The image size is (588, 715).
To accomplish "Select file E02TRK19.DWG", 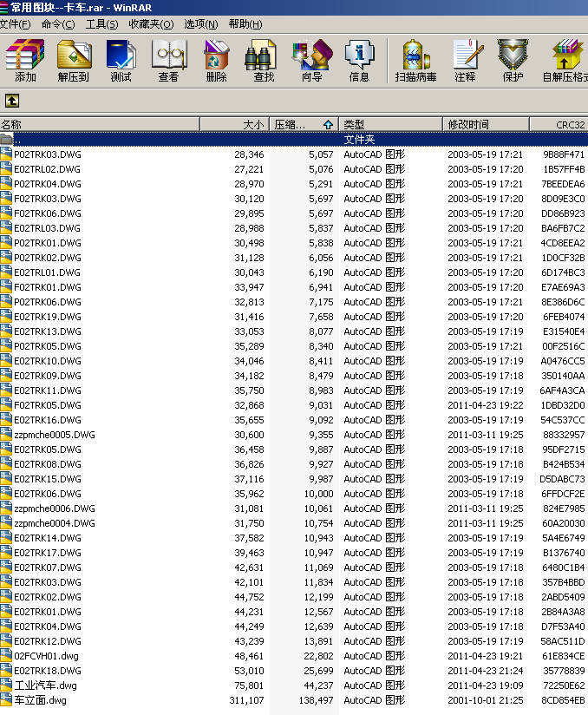I will pos(48,317).
